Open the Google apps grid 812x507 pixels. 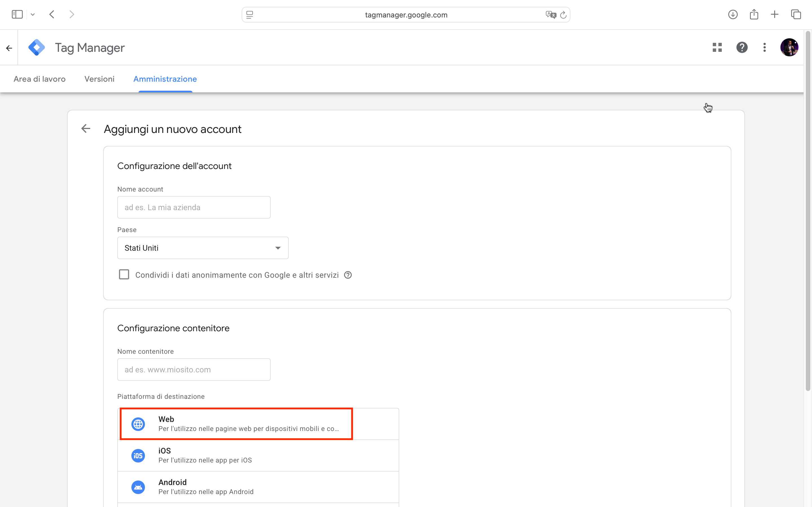pyautogui.click(x=717, y=48)
